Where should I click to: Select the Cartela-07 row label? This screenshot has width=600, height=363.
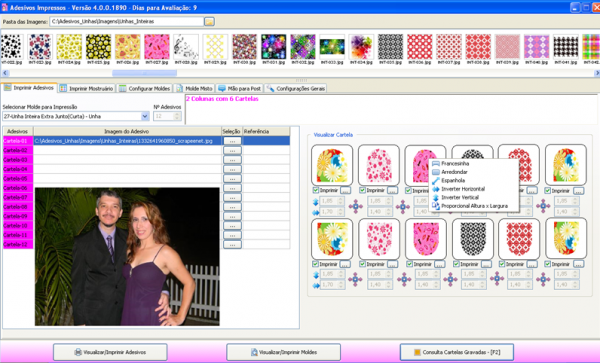(x=18, y=197)
